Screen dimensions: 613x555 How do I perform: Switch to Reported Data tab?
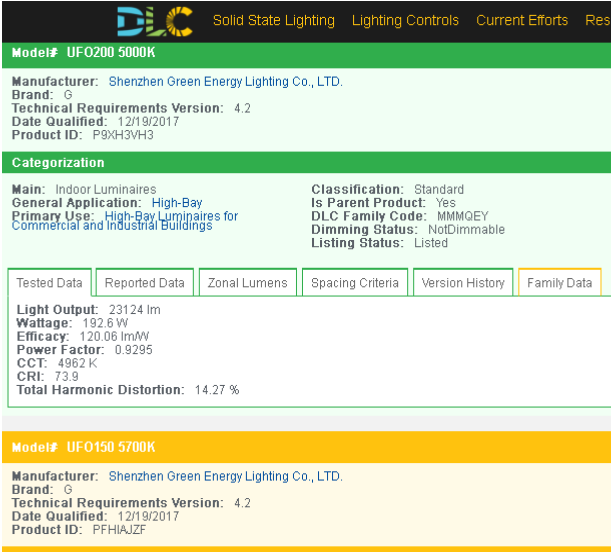(145, 283)
